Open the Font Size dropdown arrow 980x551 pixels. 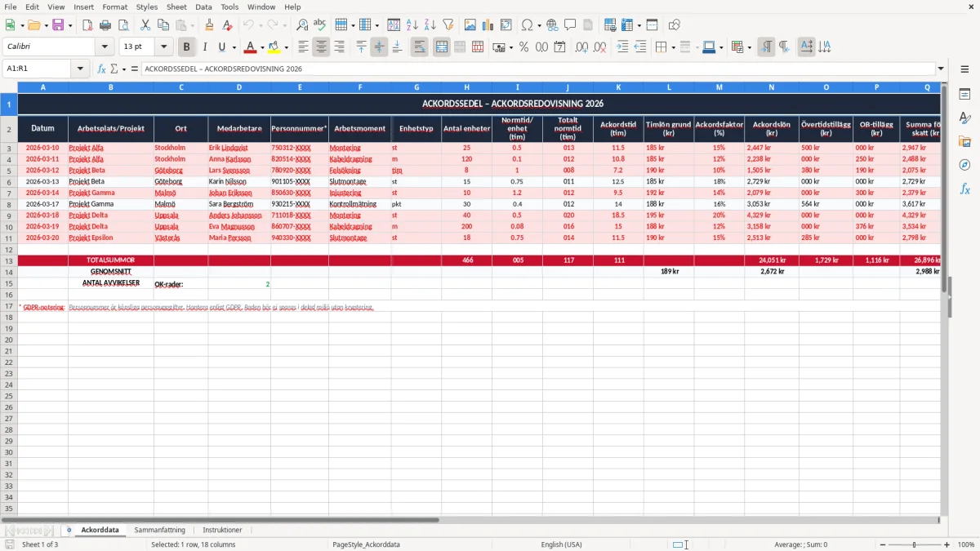click(x=164, y=47)
